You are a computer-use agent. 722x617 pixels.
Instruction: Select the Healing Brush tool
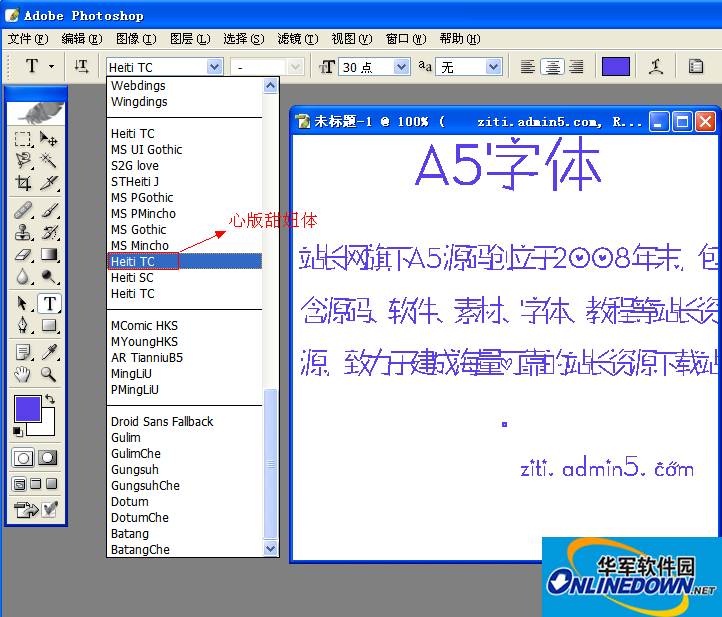[22, 210]
